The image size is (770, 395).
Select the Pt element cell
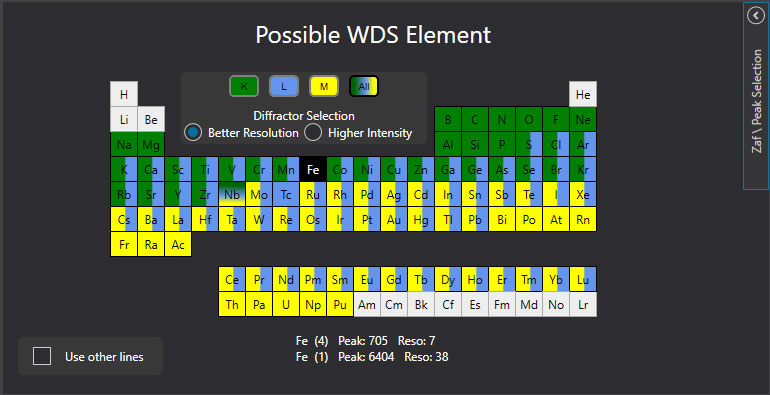(x=367, y=220)
